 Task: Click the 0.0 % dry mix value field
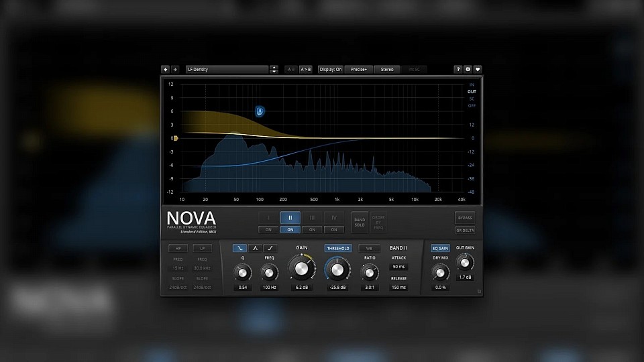click(440, 288)
